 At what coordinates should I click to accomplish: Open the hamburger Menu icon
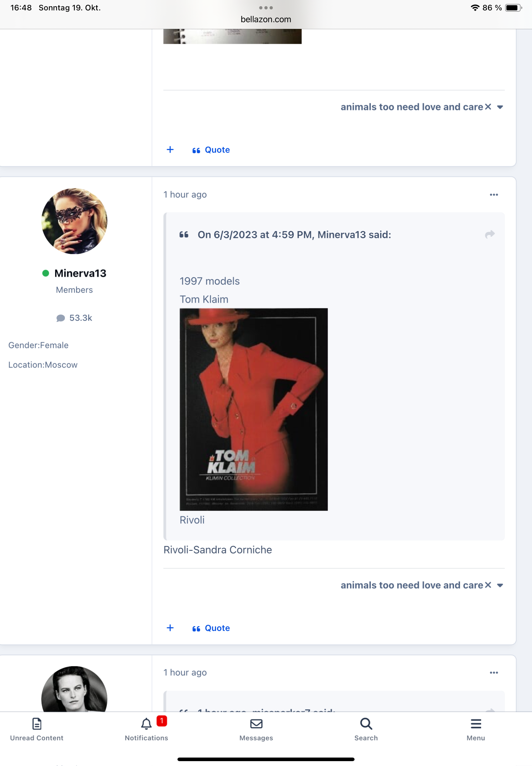click(476, 724)
